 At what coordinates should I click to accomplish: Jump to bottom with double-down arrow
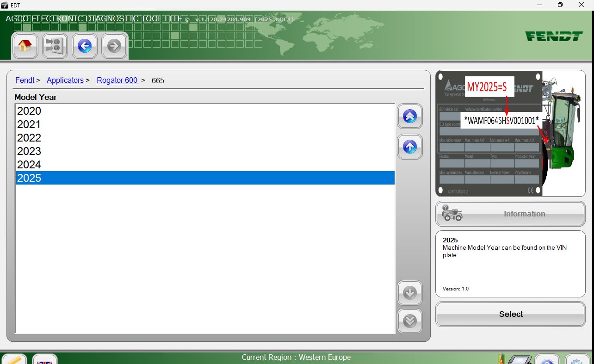410,321
